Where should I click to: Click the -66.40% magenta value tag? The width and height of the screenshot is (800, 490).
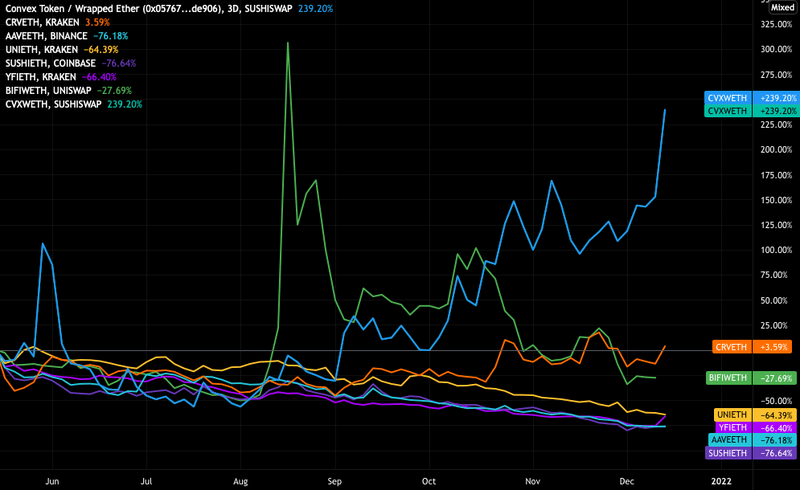[776, 428]
